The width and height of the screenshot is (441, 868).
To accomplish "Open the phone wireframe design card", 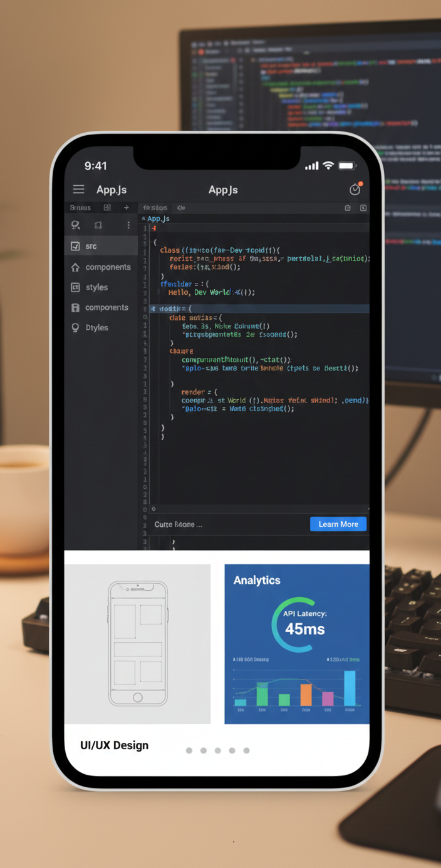I will coord(137,644).
